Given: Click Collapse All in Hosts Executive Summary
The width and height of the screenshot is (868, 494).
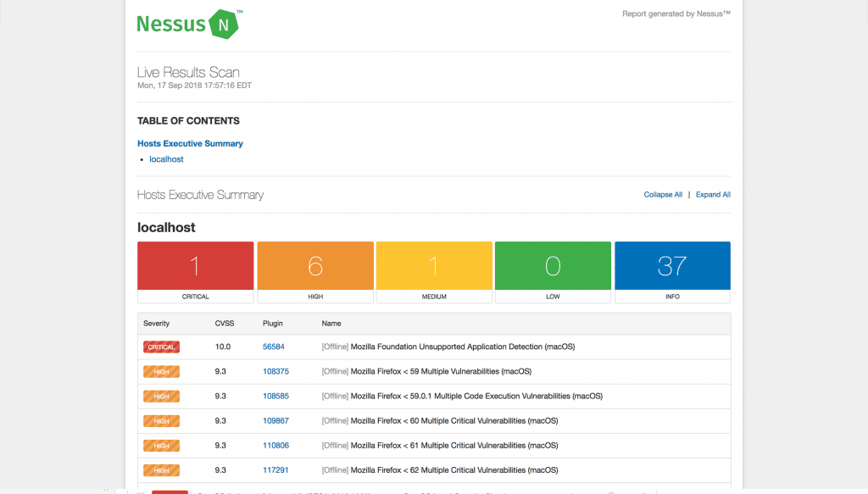Looking at the screenshot, I should [663, 194].
